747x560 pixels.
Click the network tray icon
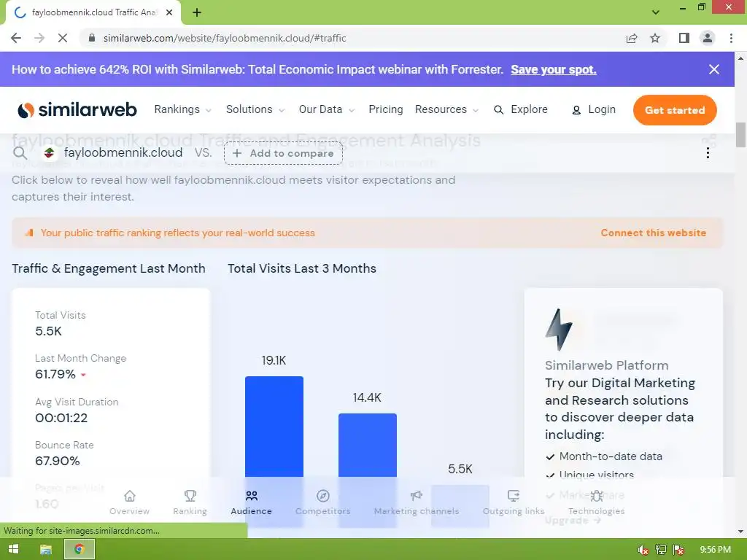(x=661, y=550)
